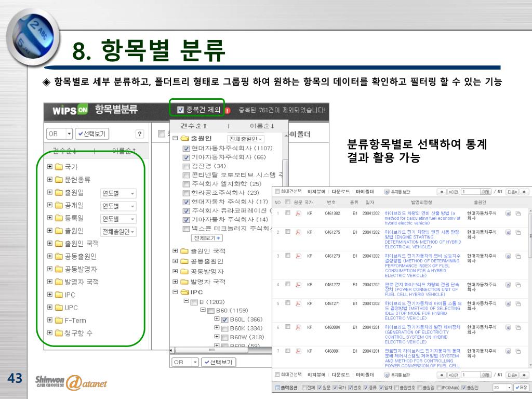Open 연도별 dropdown next to 공개일
The image size is (532, 399).
tap(118, 206)
